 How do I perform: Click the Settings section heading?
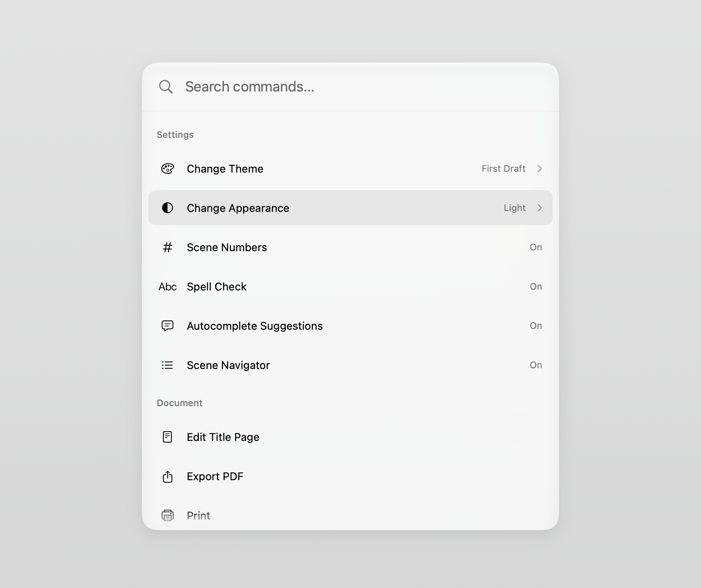[x=175, y=135]
